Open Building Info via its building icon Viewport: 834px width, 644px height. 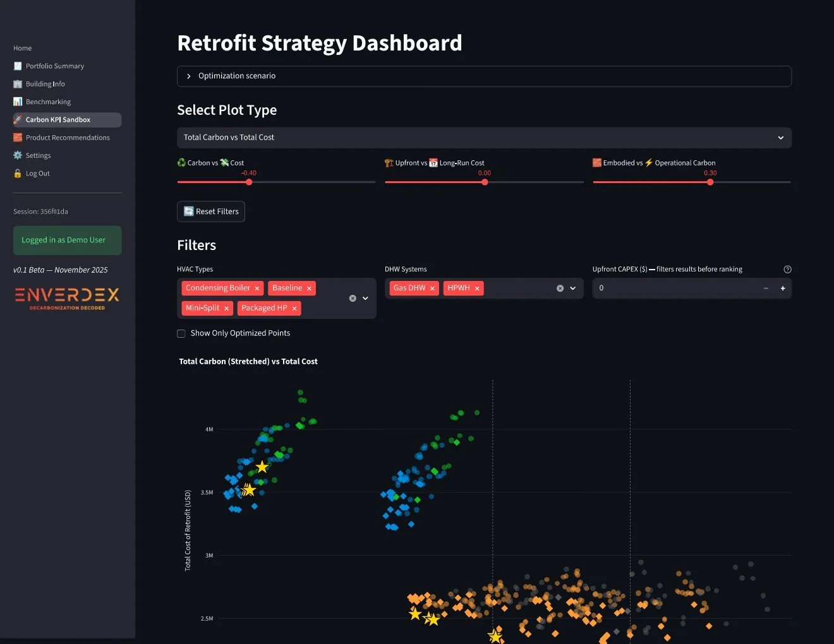(x=17, y=83)
